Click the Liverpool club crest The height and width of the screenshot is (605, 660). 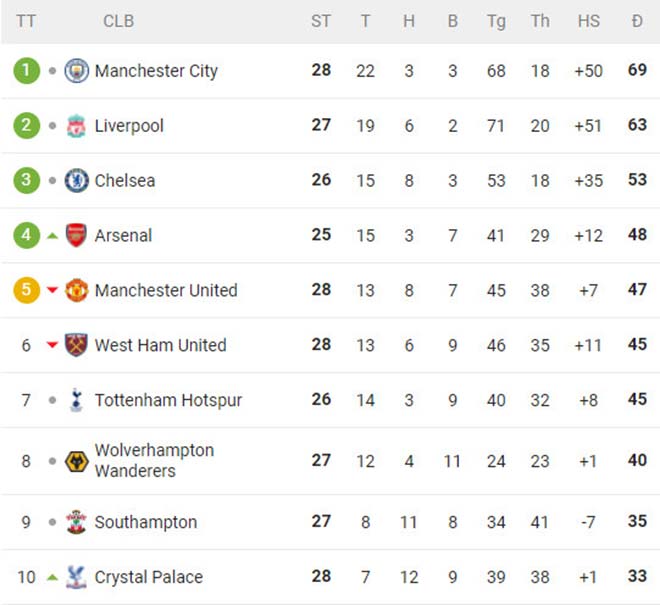tap(76, 126)
